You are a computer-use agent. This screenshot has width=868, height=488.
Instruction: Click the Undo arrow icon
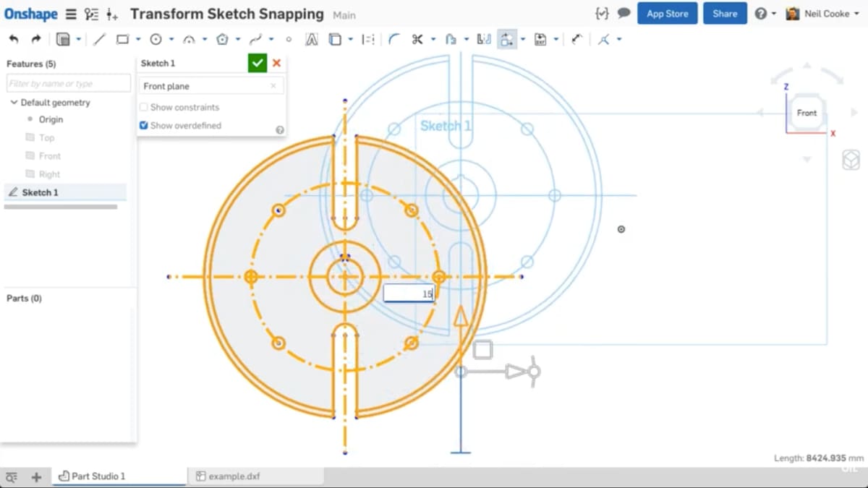point(14,40)
